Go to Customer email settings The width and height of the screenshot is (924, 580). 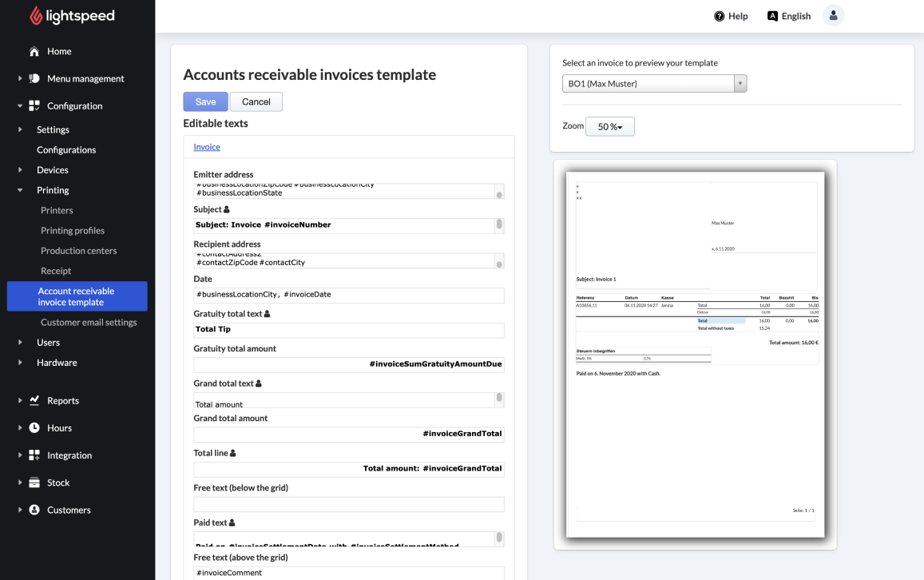pos(89,322)
